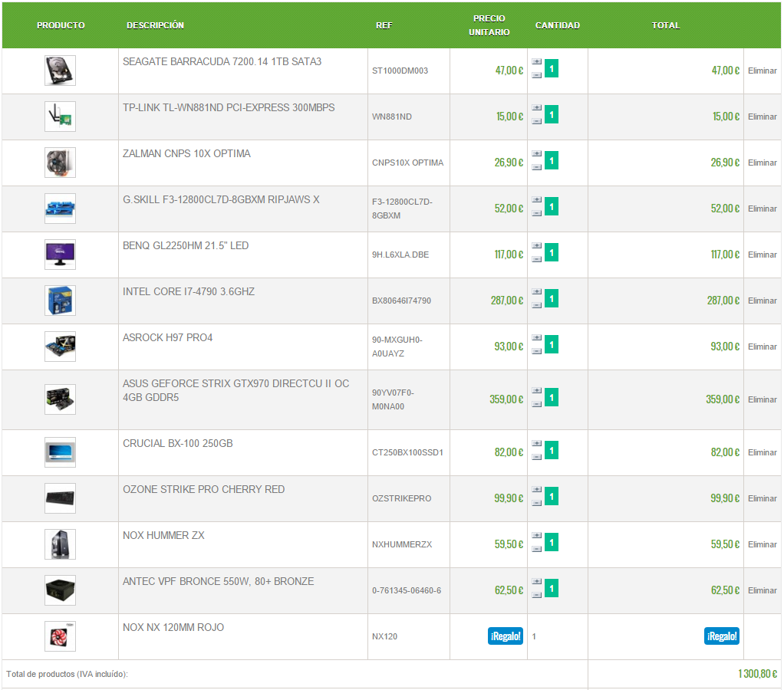Click plus icon for Nox Hummer ZX
784x690 pixels.
point(536,535)
